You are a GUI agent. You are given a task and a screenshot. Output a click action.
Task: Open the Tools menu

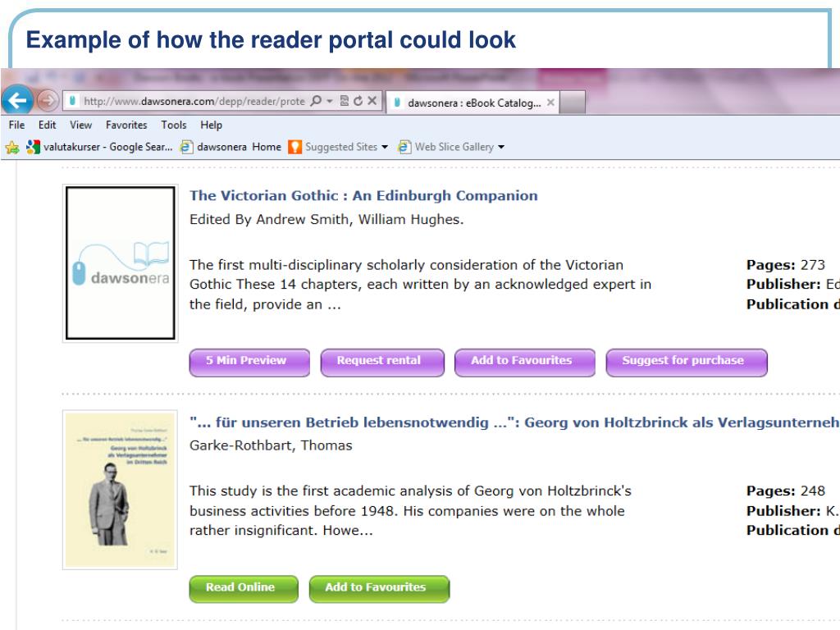click(x=174, y=125)
